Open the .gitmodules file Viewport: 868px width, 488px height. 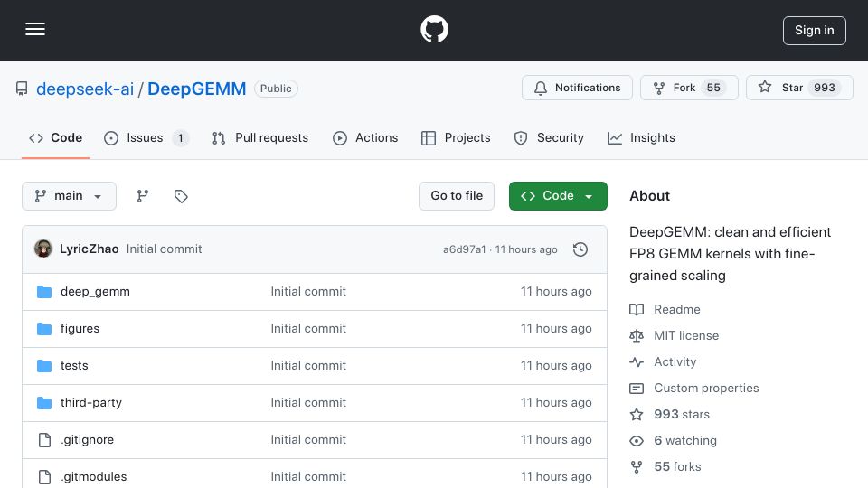click(93, 477)
